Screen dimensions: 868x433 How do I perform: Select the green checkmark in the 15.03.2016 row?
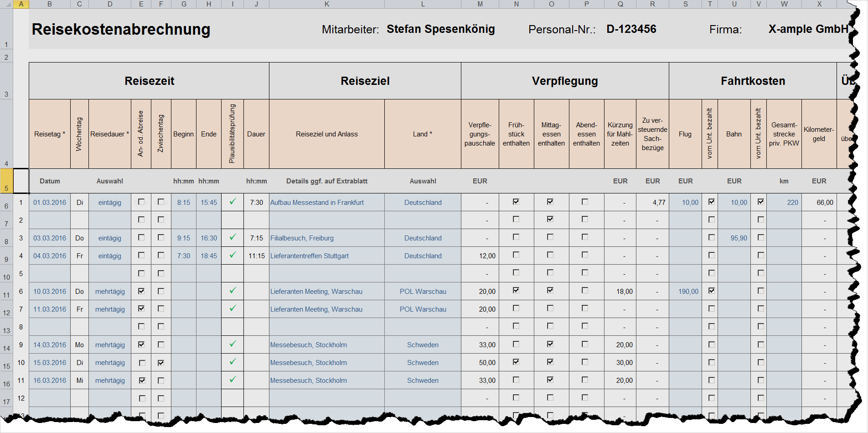(x=232, y=362)
